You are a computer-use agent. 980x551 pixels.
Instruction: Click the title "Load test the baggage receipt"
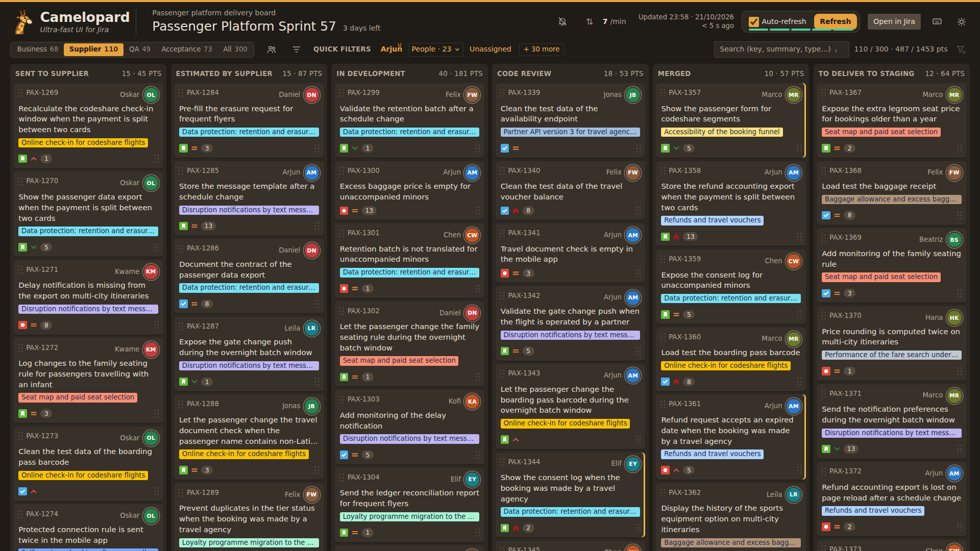coord(879,186)
